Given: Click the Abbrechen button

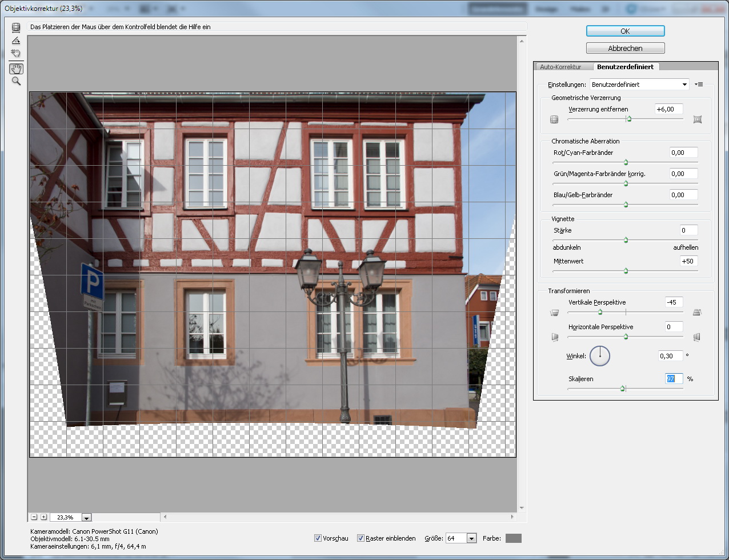Looking at the screenshot, I should point(625,49).
